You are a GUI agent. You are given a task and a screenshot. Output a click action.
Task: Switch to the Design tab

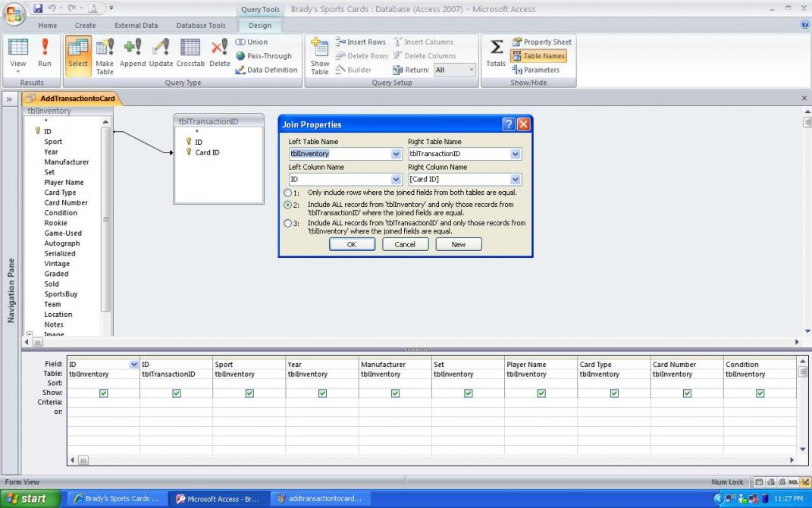[260, 25]
